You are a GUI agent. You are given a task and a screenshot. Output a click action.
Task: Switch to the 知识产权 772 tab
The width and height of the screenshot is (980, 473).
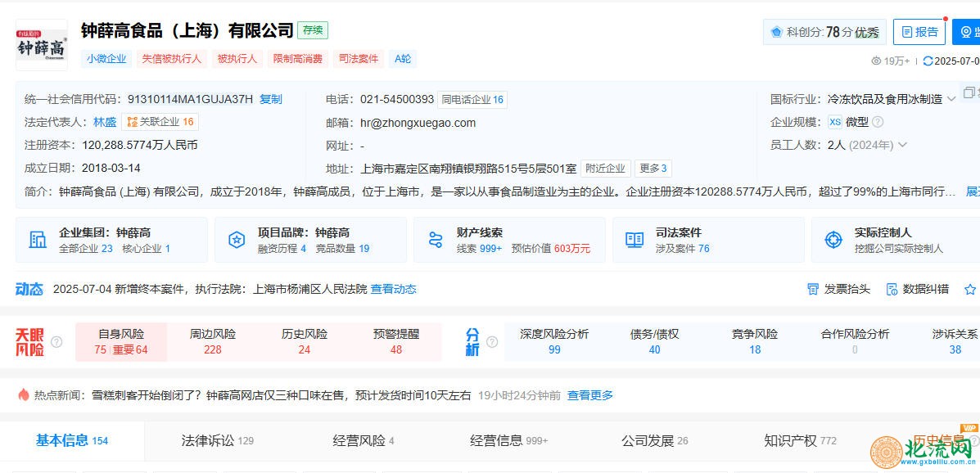[x=800, y=440]
